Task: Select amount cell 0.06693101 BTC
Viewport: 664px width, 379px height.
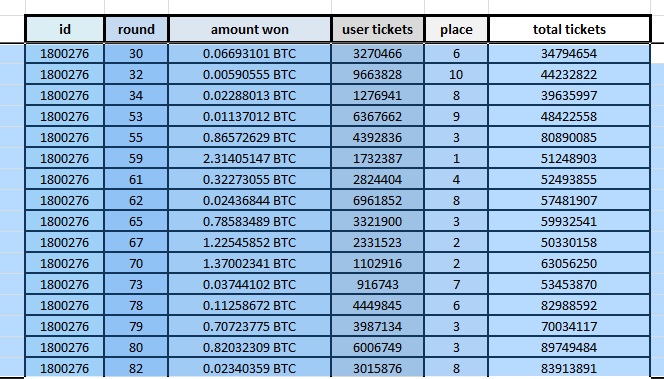Action: point(249,54)
